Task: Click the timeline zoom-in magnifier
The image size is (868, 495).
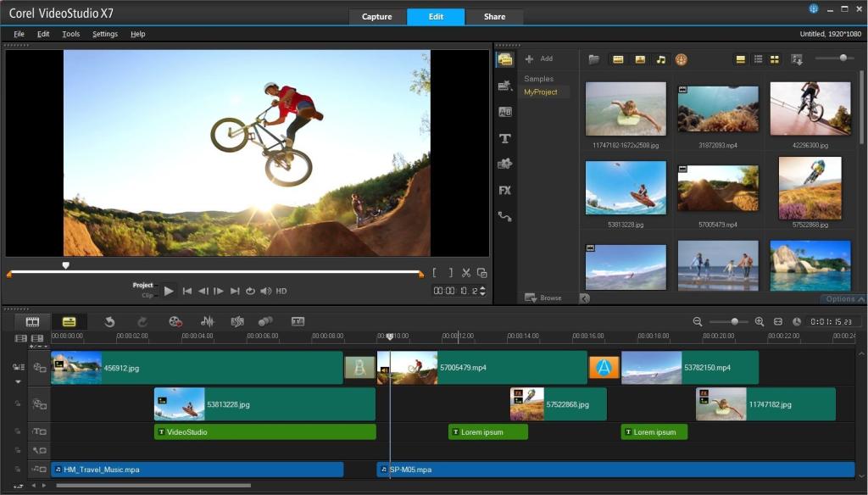Action: 759,322
